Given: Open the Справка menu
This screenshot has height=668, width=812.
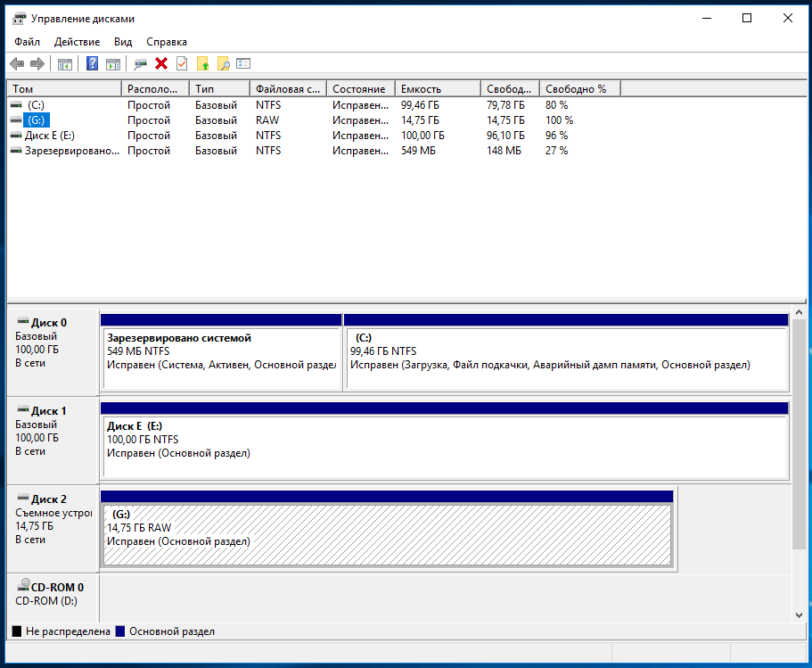Looking at the screenshot, I should coord(167,42).
